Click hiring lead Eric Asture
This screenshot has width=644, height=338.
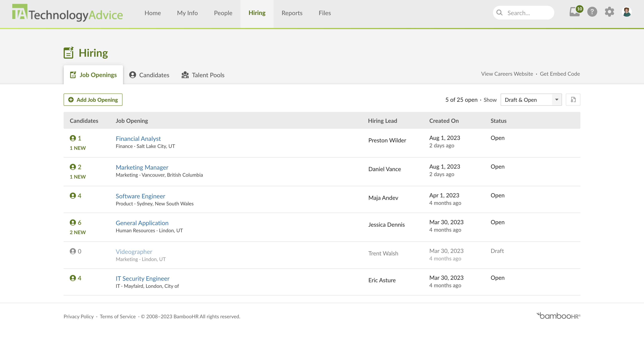[382, 280]
